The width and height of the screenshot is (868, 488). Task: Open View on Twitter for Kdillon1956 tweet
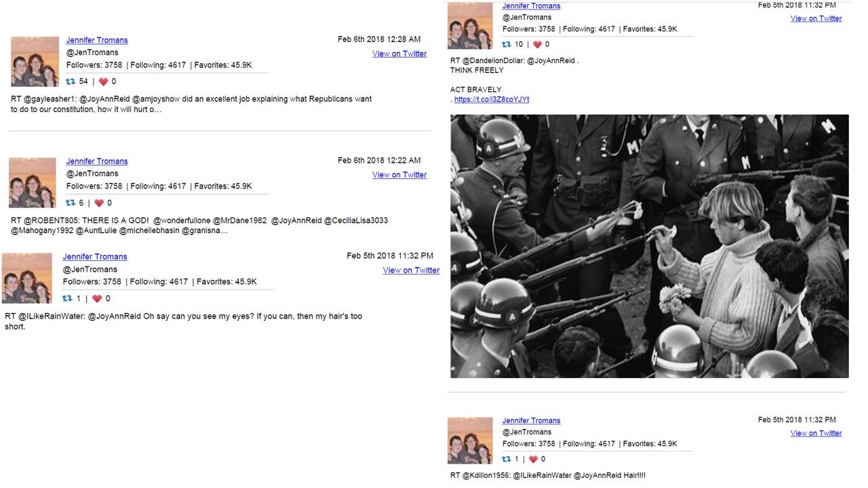(816, 433)
